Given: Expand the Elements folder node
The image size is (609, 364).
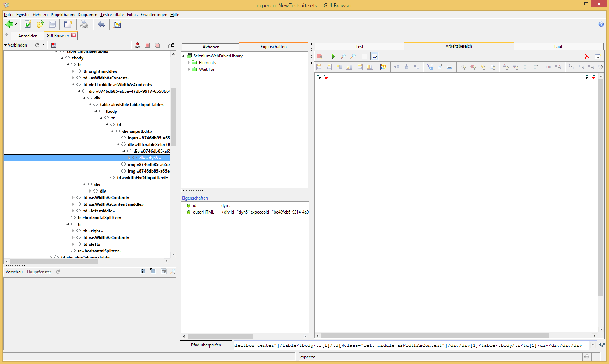Looking at the screenshot, I should (x=189, y=63).
